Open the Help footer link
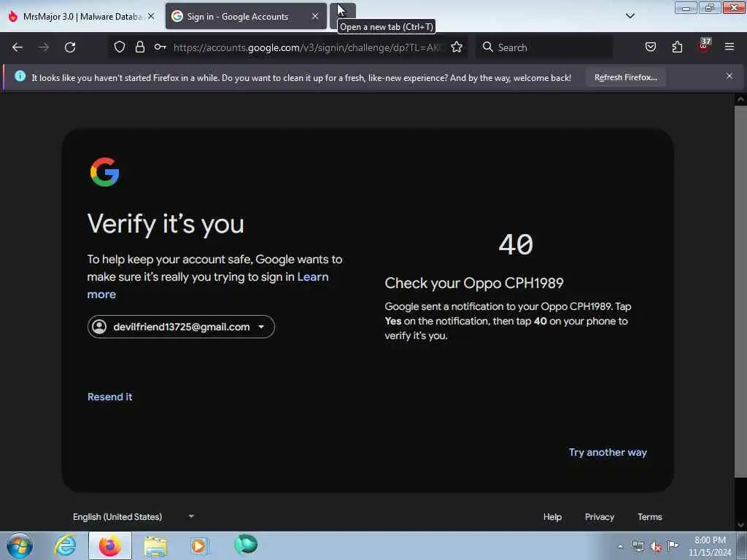This screenshot has width=747, height=560. pyautogui.click(x=552, y=517)
